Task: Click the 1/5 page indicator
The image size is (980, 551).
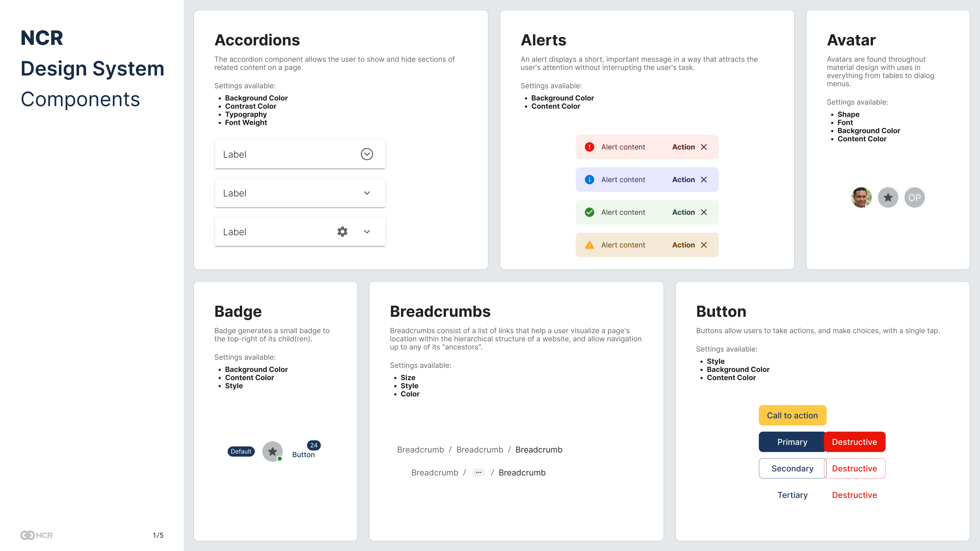Action: pyautogui.click(x=158, y=535)
